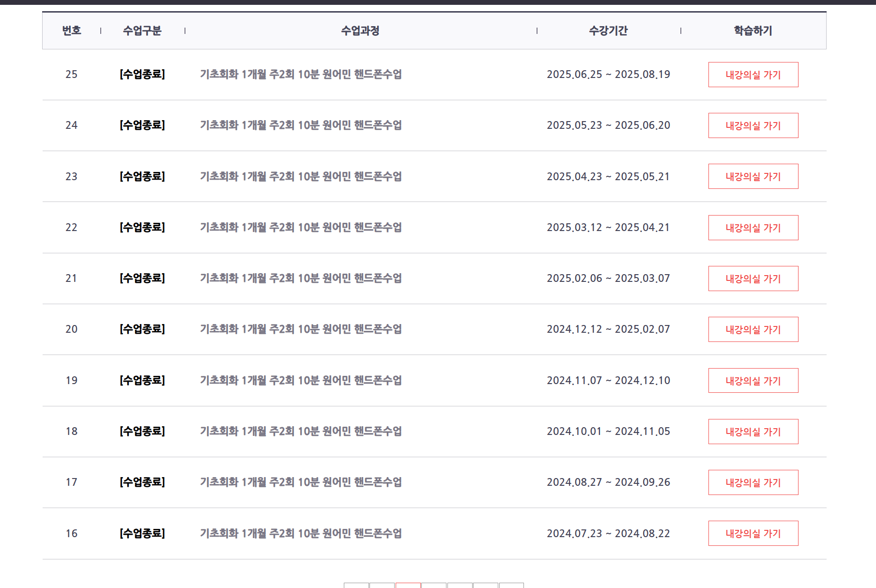Click course title for number 21

301,278
